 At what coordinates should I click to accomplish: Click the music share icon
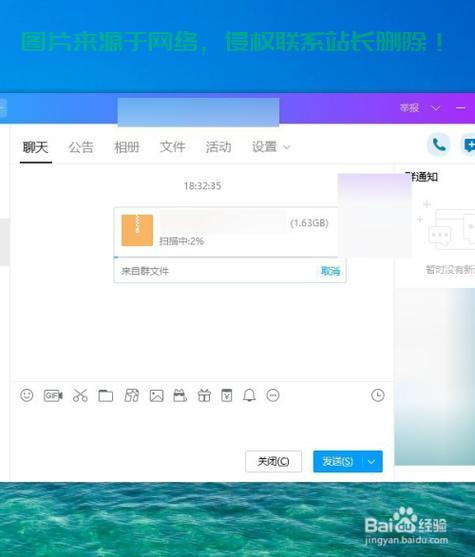[131, 395]
